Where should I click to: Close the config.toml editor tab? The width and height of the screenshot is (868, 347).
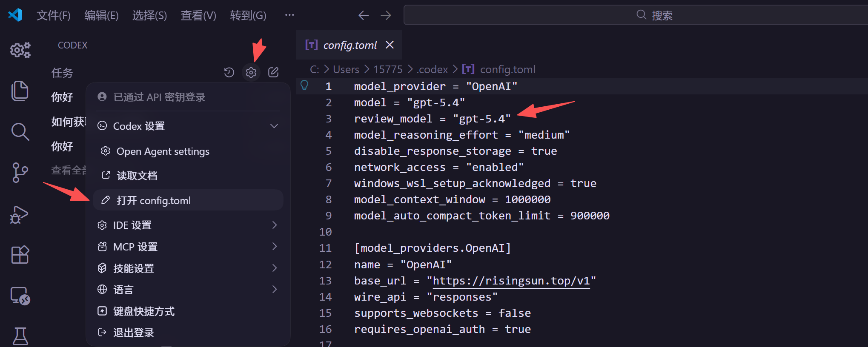(x=390, y=45)
